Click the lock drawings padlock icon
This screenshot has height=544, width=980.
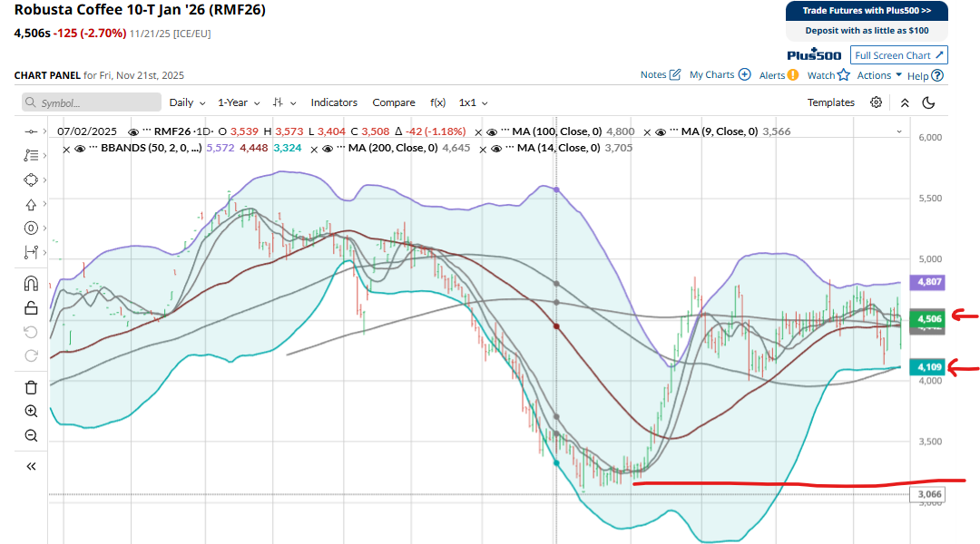[31, 307]
